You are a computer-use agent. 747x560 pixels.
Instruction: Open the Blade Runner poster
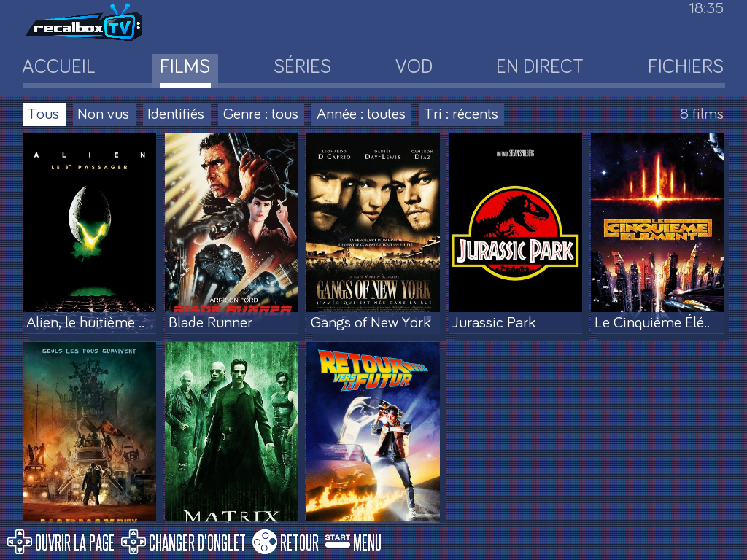coord(231,222)
